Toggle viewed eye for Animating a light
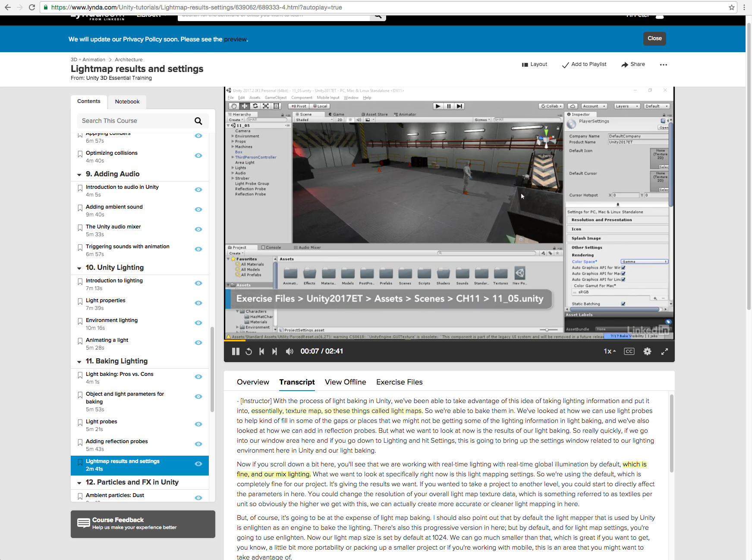 click(x=198, y=343)
